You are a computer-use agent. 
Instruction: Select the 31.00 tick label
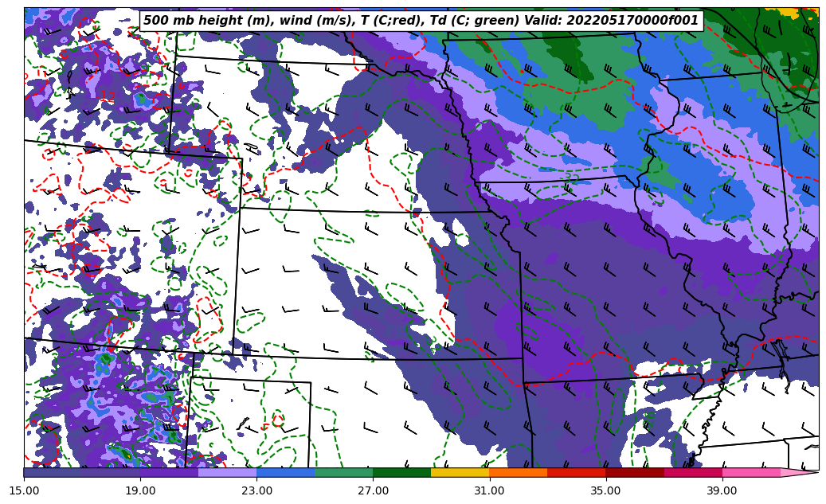click(489, 490)
